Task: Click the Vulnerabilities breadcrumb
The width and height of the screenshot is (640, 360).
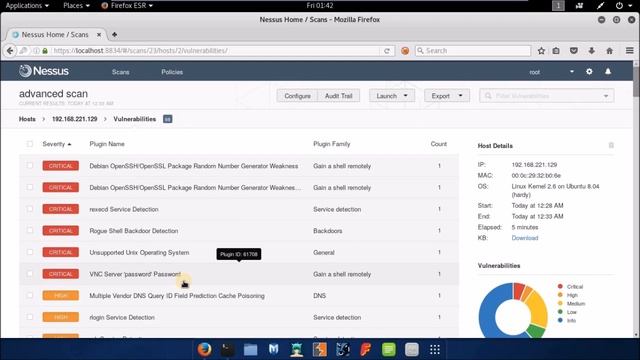Action: click(x=135, y=119)
